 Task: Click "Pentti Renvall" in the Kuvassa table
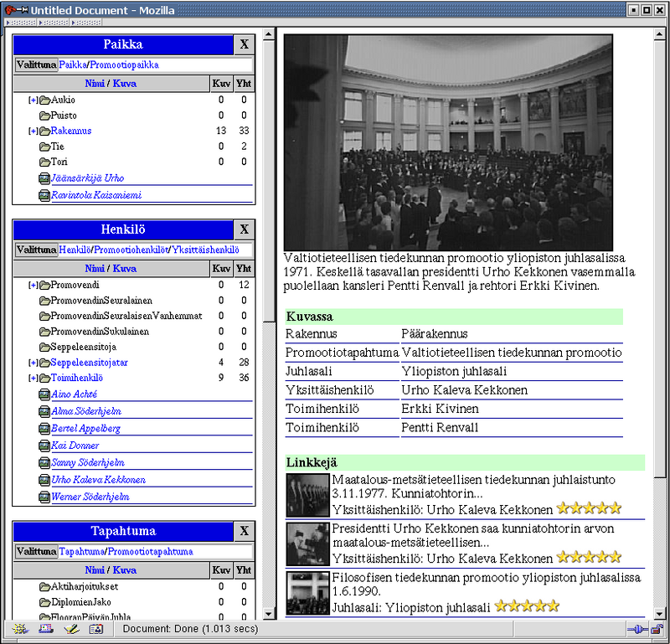pyautogui.click(x=441, y=428)
